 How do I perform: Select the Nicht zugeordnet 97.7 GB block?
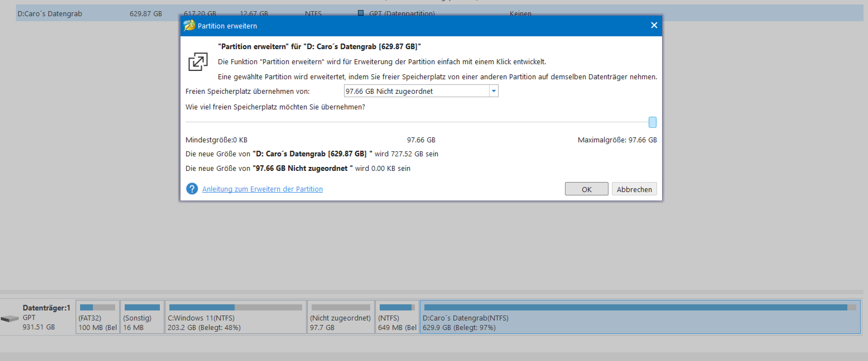click(340, 317)
